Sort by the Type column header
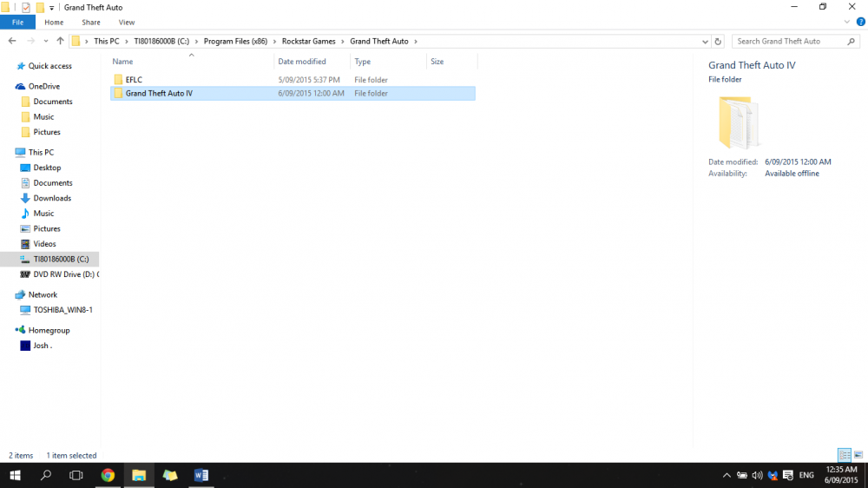The height and width of the screenshot is (488, 868). click(x=388, y=62)
